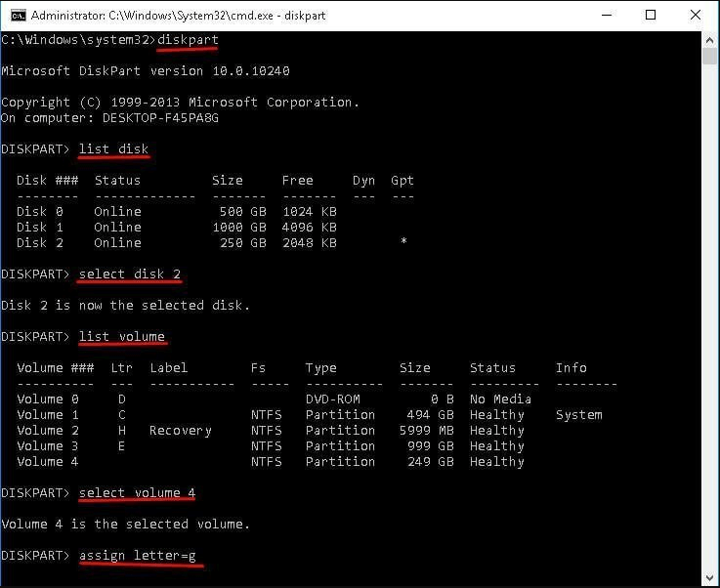Maximize the diskpart command window

[651, 16]
